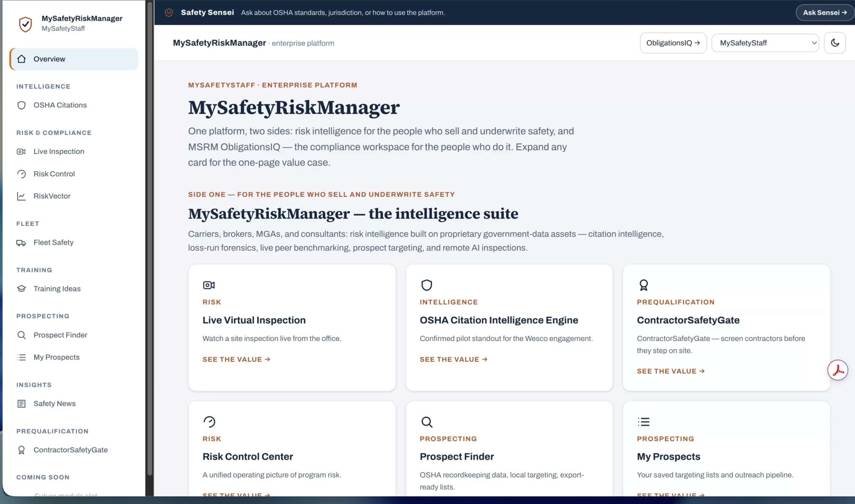Click the red PDF floating icon
This screenshot has height=504, width=855.
[838, 370]
